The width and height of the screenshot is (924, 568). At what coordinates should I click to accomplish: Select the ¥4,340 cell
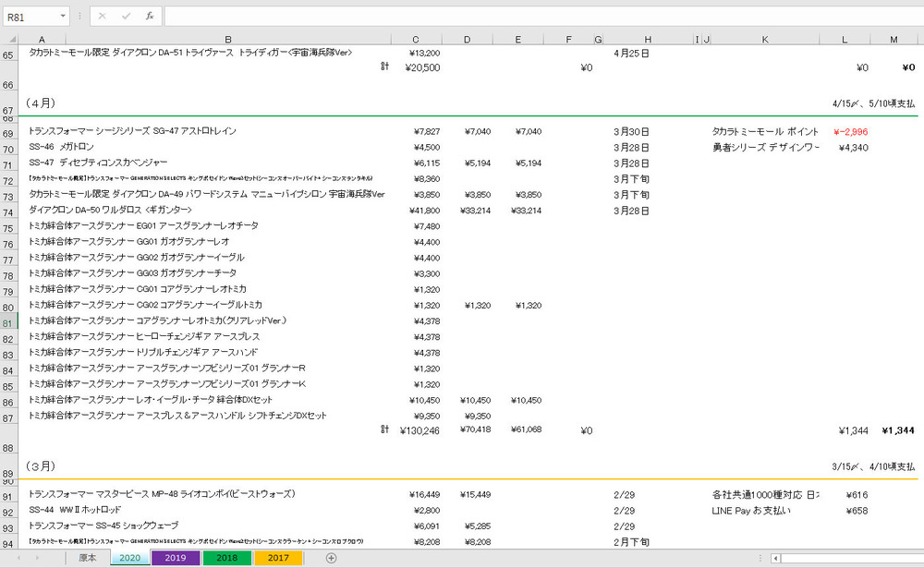pyautogui.click(x=853, y=147)
